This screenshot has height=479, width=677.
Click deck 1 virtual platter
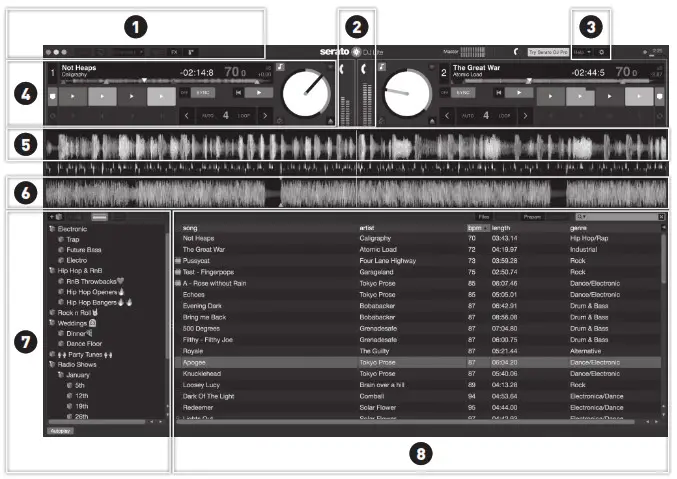click(x=307, y=94)
